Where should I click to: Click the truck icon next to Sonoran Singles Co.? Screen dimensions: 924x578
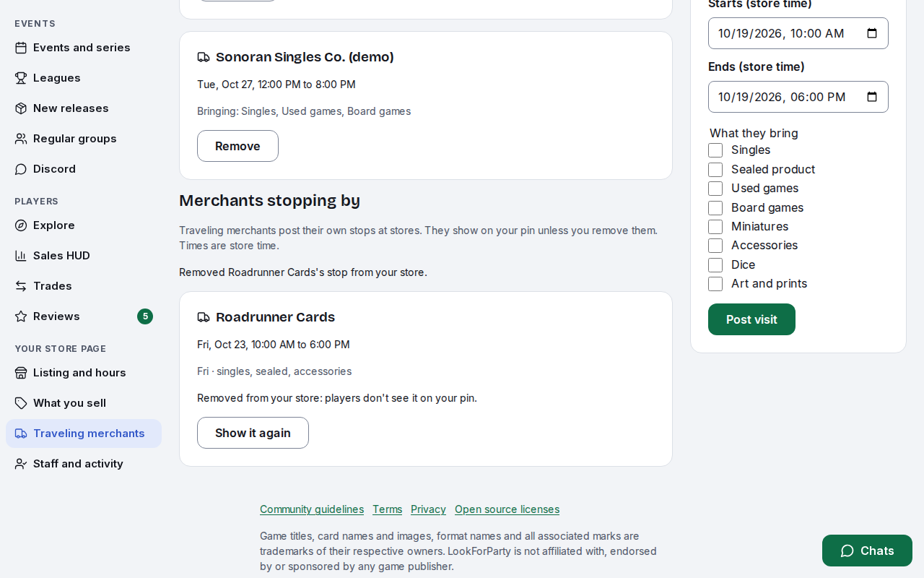pyautogui.click(x=204, y=57)
